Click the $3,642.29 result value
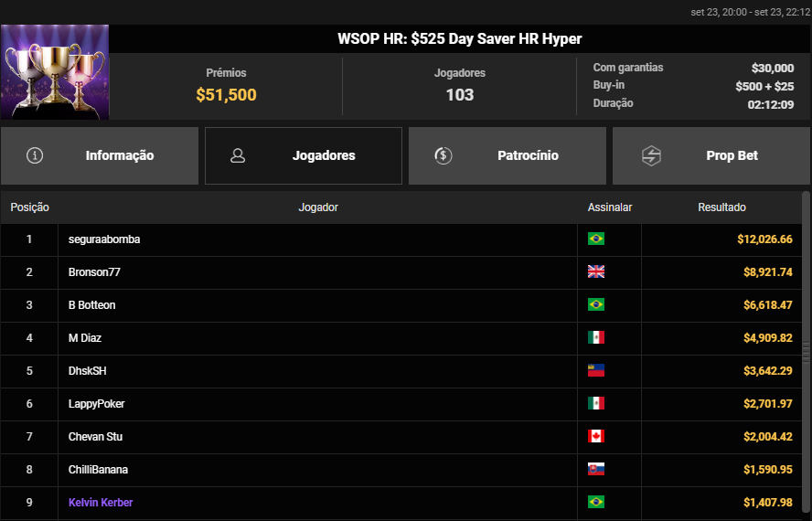The image size is (812, 521). click(767, 371)
